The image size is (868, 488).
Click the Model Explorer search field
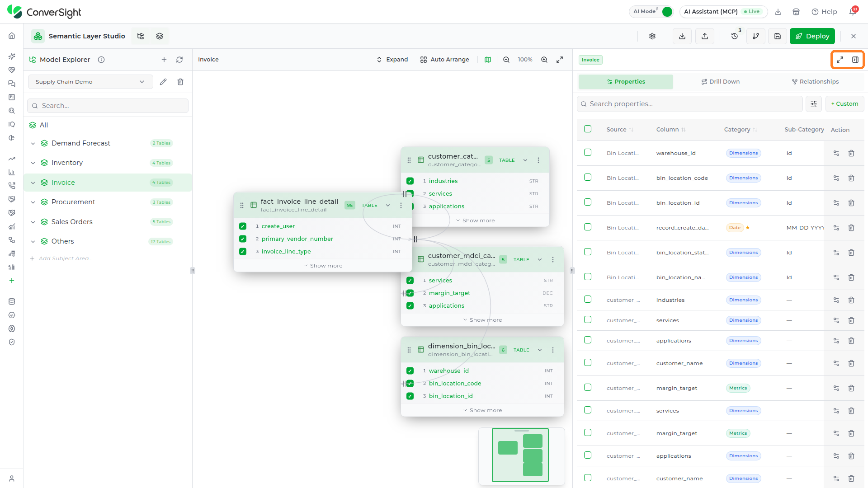coord(108,106)
